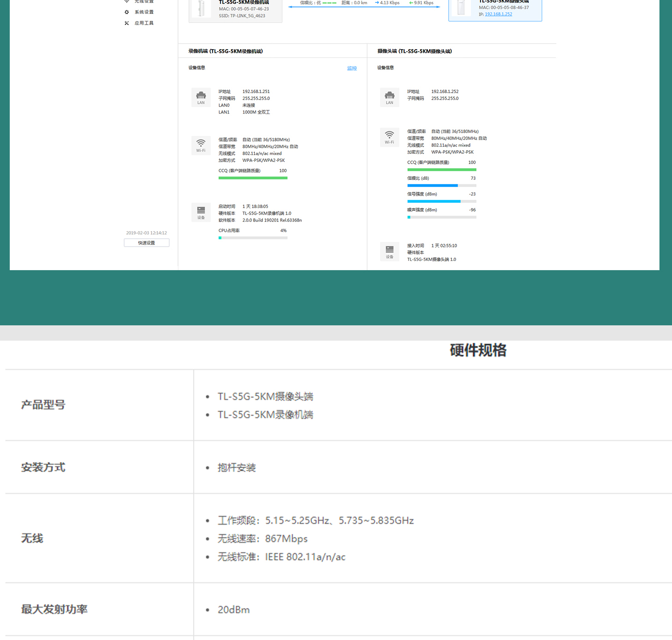Image resolution: width=672 pixels, height=640 pixels.
Task: Click the 抱杆安装 spec value
Action: point(237,468)
